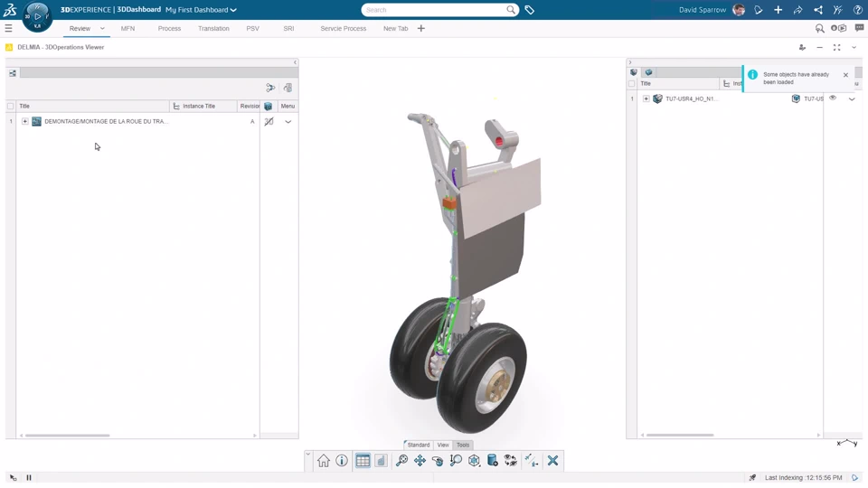Click the play-media icon under the top bar
This screenshot has height=488, width=868.
point(839,28)
